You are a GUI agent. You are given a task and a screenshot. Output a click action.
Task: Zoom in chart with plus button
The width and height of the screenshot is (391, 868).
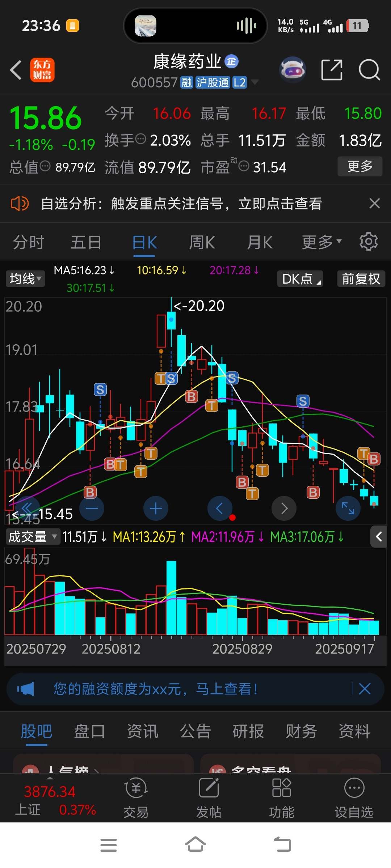156,508
